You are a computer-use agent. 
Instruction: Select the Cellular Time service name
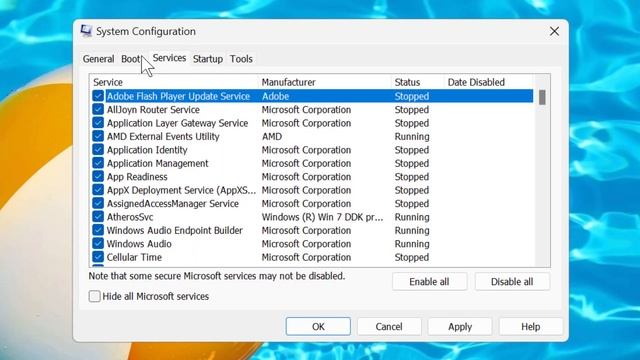pos(134,257)
